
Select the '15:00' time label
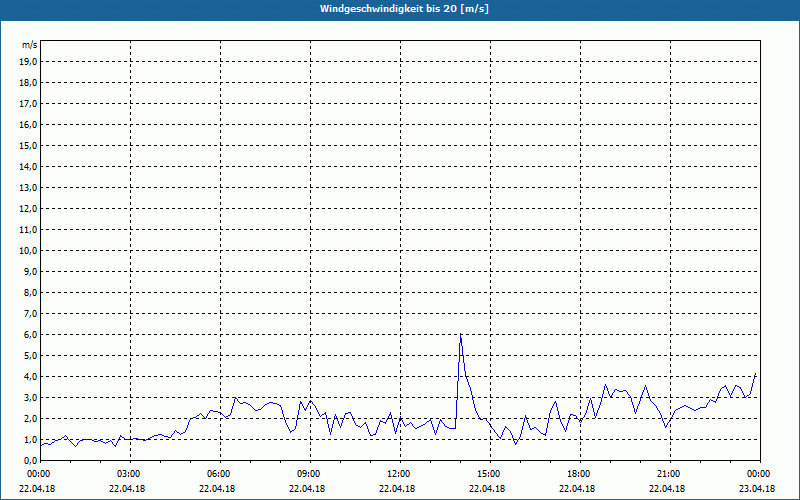coord(489,474)
